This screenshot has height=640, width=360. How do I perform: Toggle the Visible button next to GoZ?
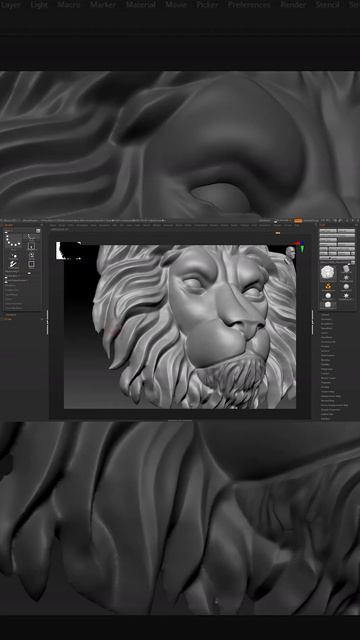coord(344,253)
